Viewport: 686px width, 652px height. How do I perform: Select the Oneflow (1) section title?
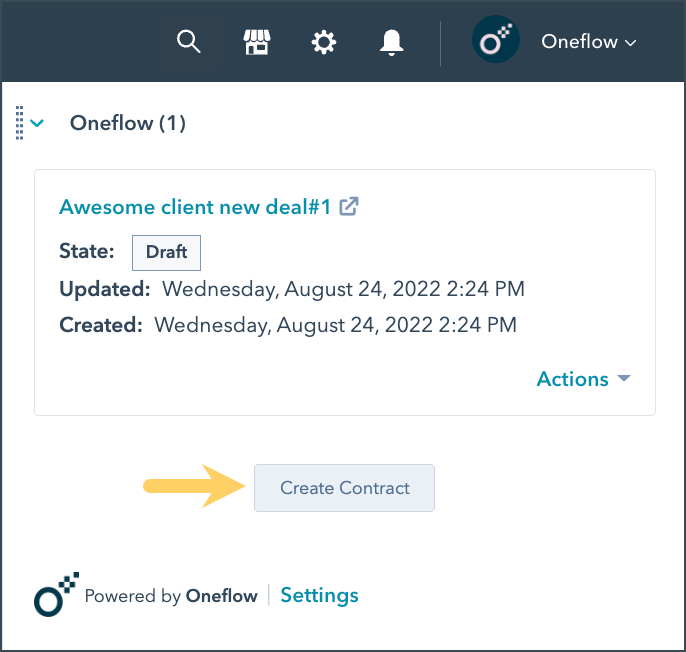point(128,123)
